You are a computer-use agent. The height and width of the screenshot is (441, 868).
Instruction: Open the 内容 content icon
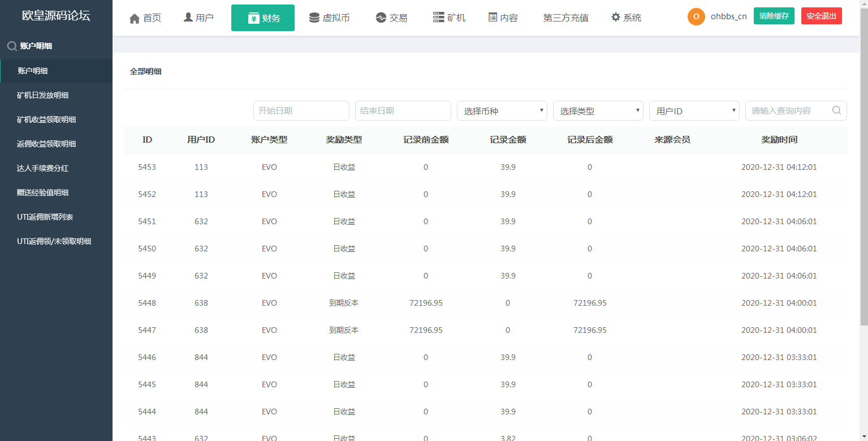(493, 18)
